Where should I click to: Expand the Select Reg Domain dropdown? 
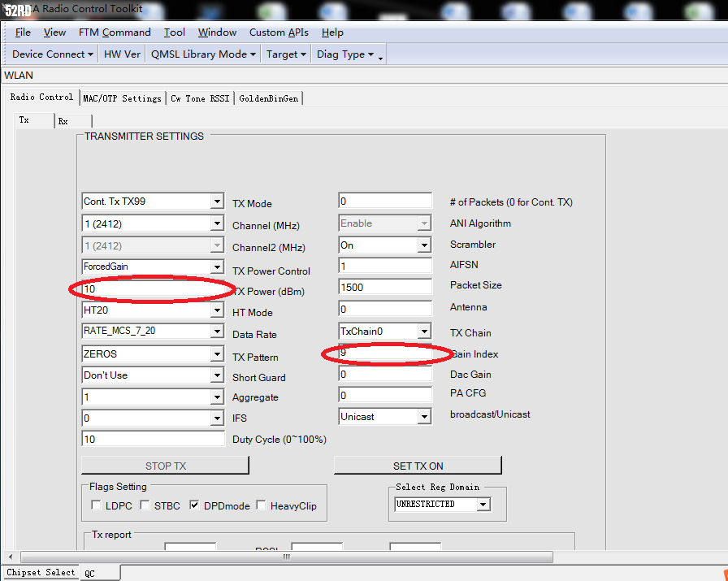point(483,505)
